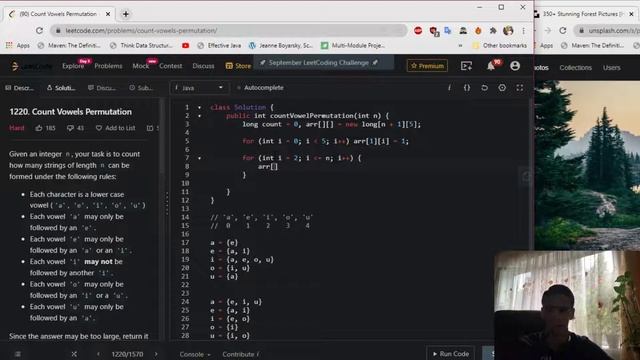Open the Apps bookmark shortcut

(18, 45)
